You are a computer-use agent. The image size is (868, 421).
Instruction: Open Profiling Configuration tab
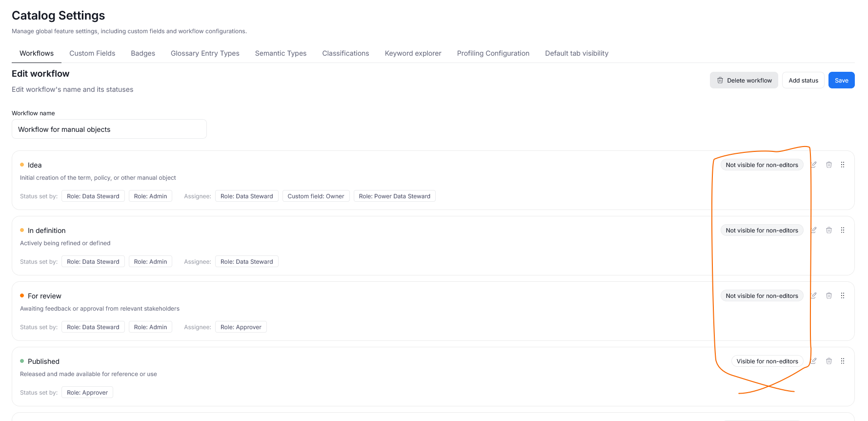coord(493,53)
